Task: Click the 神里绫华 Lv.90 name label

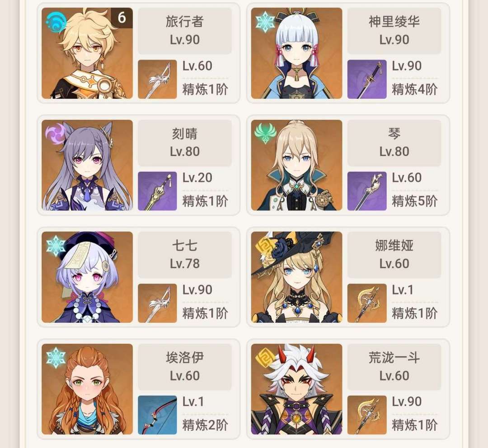Action: [x=394, y=31]
